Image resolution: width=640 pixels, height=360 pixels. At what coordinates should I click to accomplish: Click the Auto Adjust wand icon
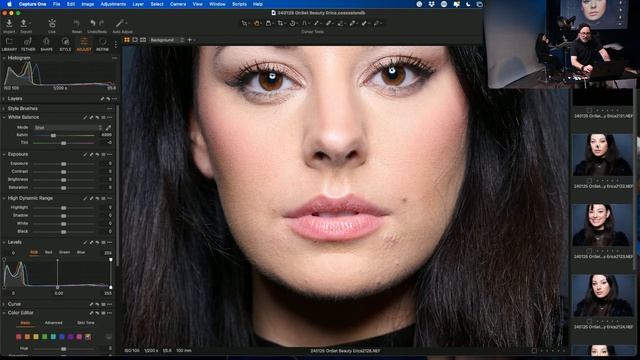click(120, 24)
